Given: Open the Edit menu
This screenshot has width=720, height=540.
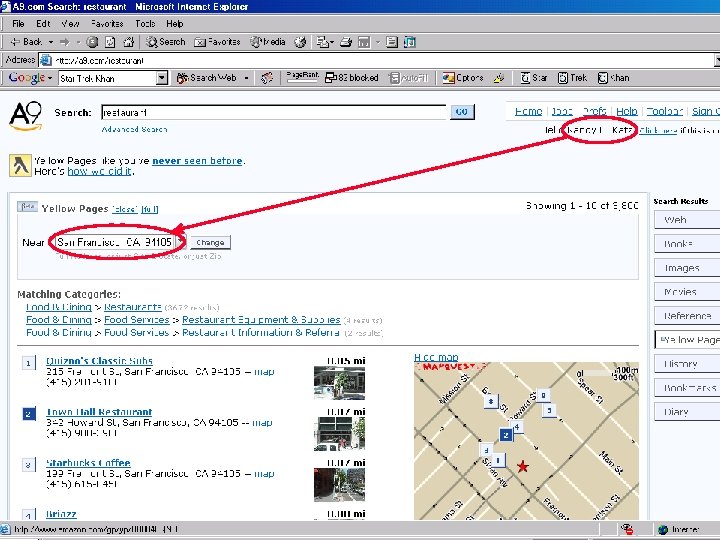Looking at the screenshot, I should [43, 23].
